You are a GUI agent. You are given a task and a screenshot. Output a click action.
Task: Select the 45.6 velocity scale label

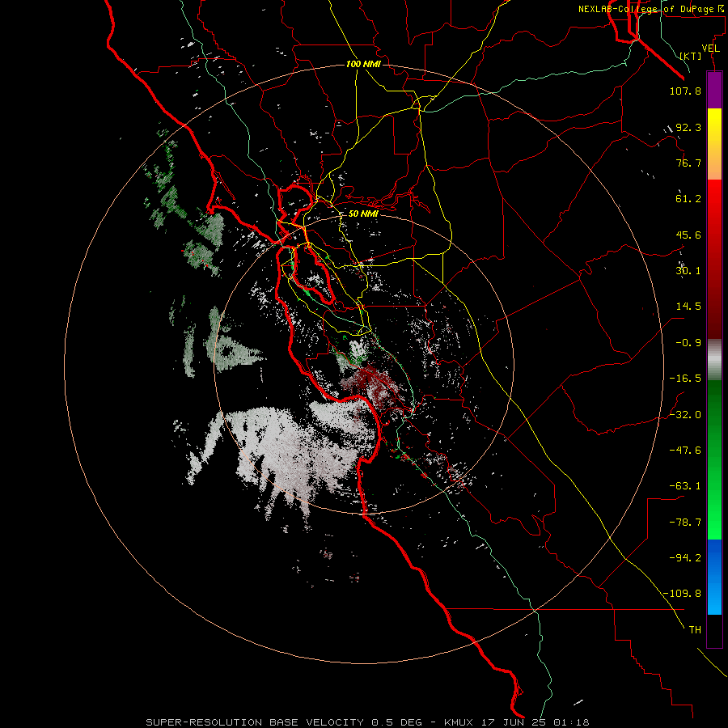[x=688, y=235]
